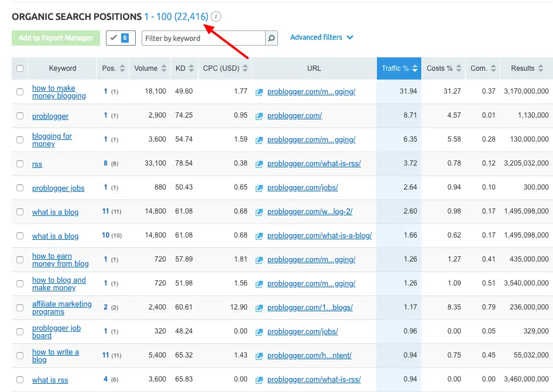Viewport: 553px width, 392px height.
Task: Sort table by Results column arrows
Action: pyautogui.click(x=541, y=68)
